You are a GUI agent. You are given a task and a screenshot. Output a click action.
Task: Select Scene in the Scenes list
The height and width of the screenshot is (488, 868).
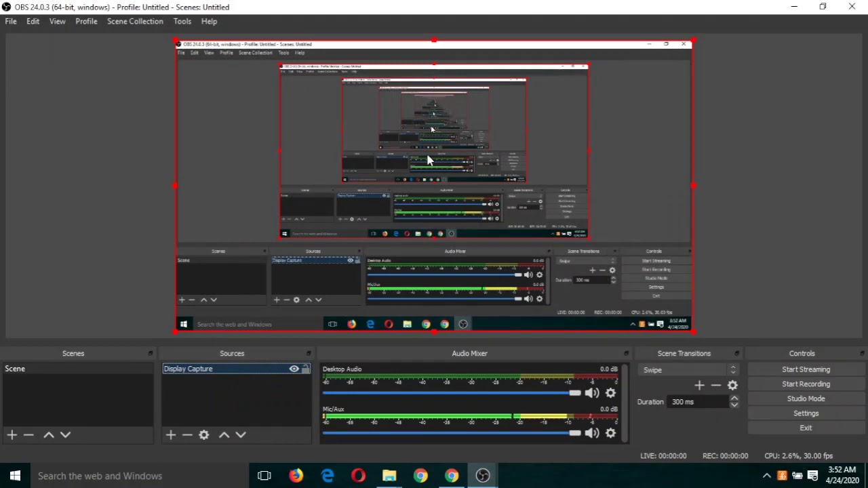point(78,369)
